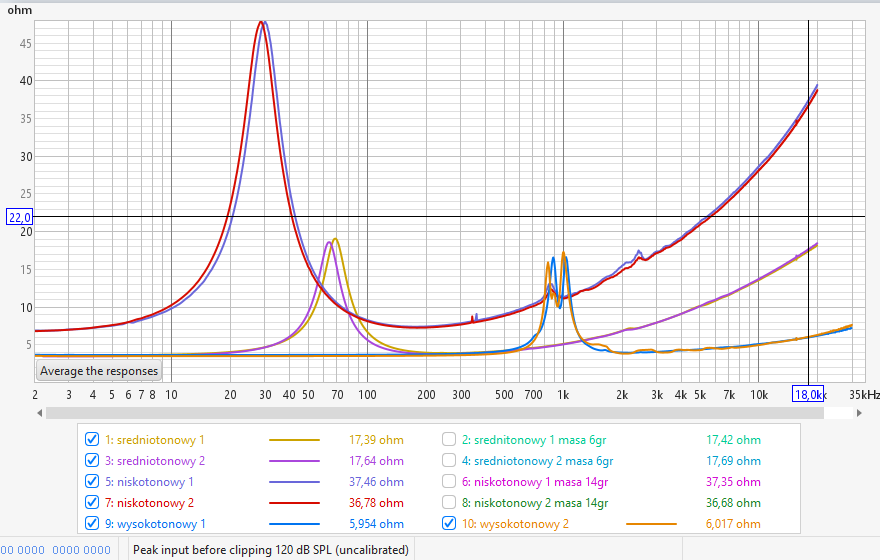Click the '17,69 ohm' value readout

tap(733, 461)
